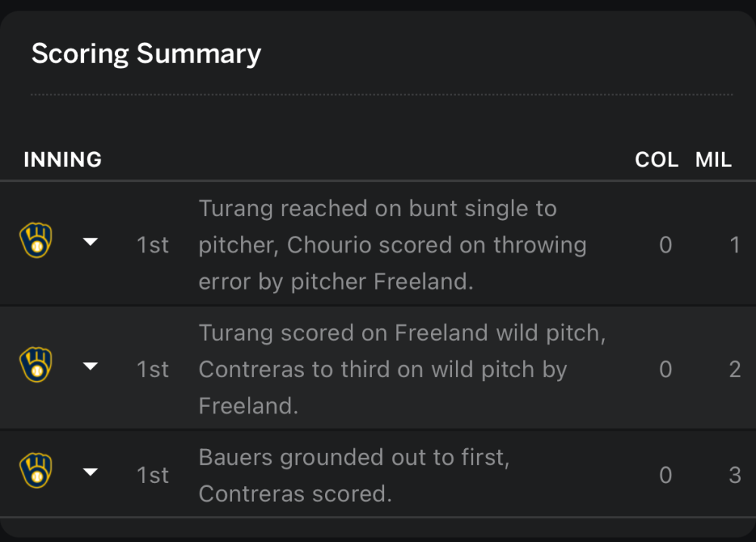Click MIL score 3 in third row
The image size is (756, 542).
(x=735, y=475)
